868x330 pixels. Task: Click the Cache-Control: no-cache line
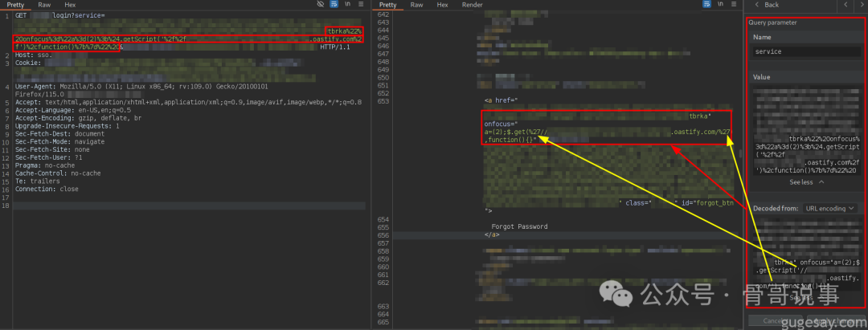[x=58, y=173]
